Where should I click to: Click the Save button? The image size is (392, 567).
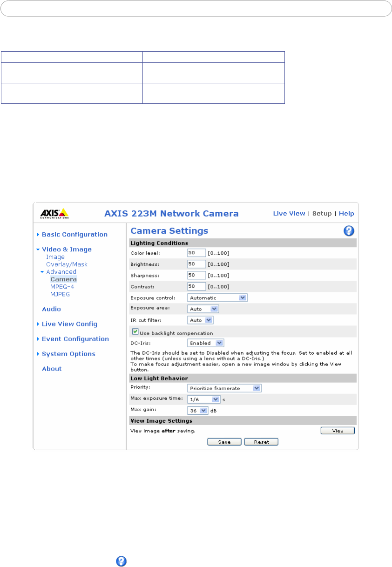point(224,442)
